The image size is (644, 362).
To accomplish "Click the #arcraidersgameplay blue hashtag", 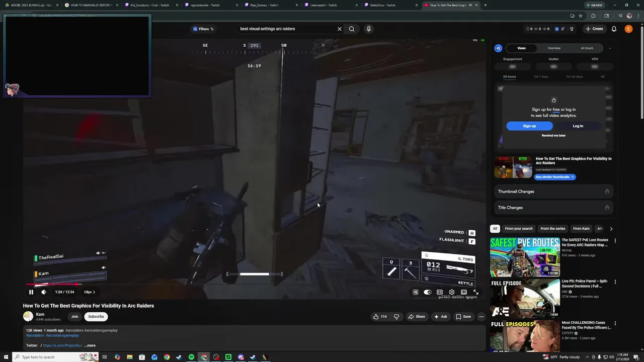I will [x=62, y=335].
